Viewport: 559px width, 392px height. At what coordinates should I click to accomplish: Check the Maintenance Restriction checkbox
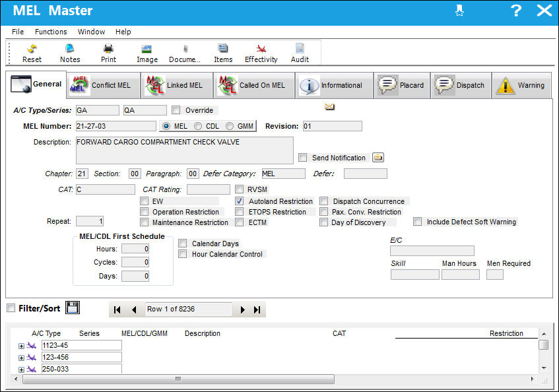point(144,222)
